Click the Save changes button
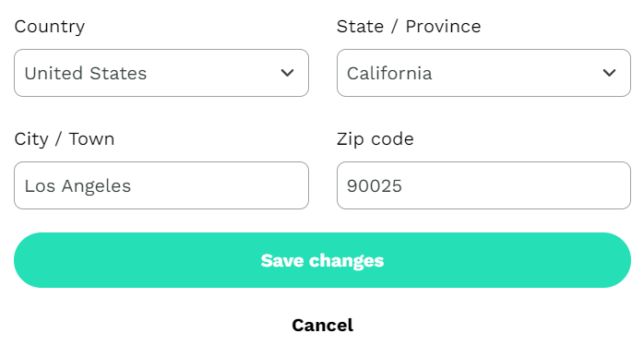 (x=322, y=260)
